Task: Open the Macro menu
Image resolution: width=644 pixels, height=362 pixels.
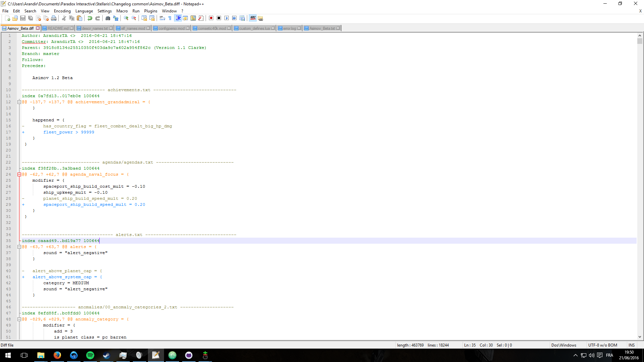Action: point(122,11)
